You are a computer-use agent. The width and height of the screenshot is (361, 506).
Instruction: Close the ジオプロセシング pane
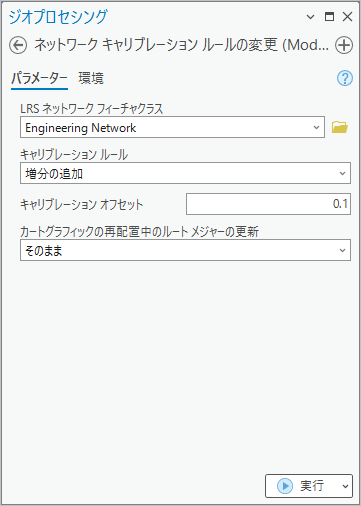point(347,16)
